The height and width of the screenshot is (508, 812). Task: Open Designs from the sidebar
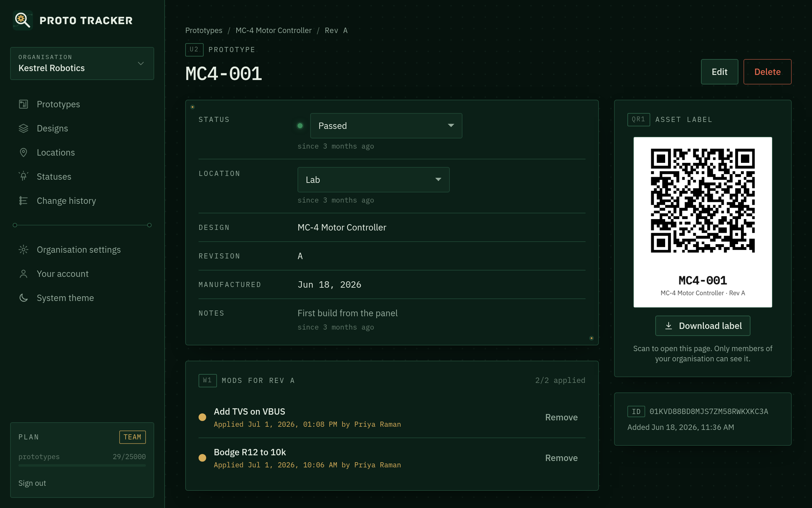click(82, 128)
